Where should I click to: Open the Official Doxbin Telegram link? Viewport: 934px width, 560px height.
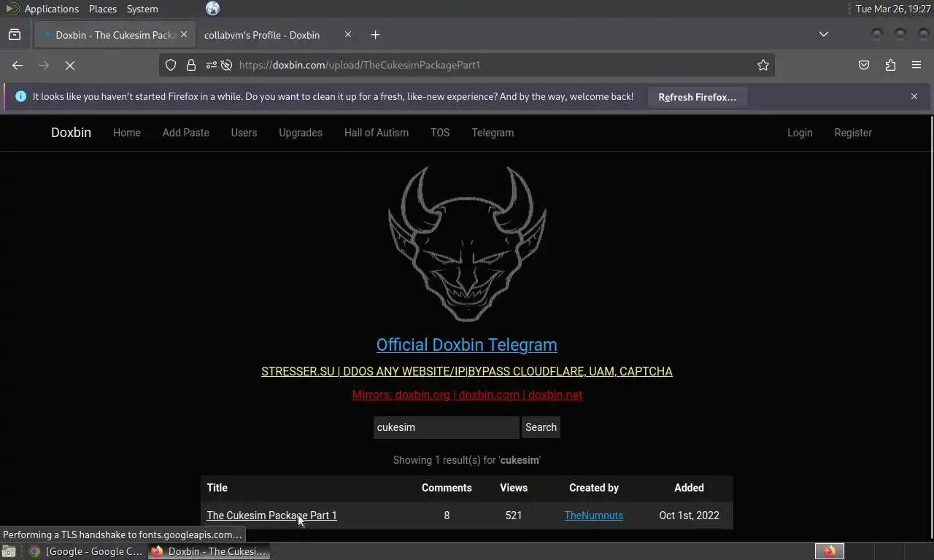467,345
